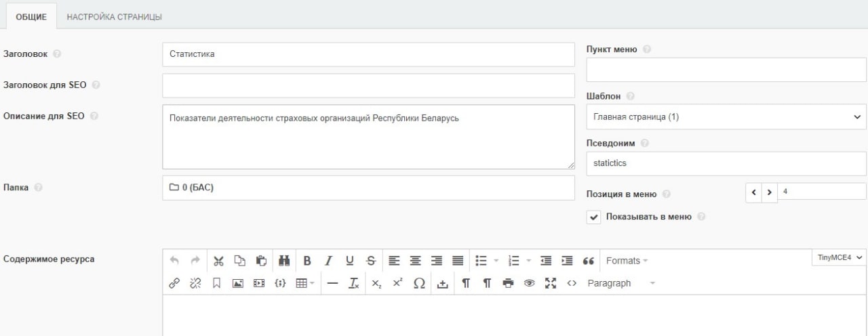Uncheck the "Показывать в меню" checkbox
This screenshot has width=868, height=336.
click(x=594, y=217)
